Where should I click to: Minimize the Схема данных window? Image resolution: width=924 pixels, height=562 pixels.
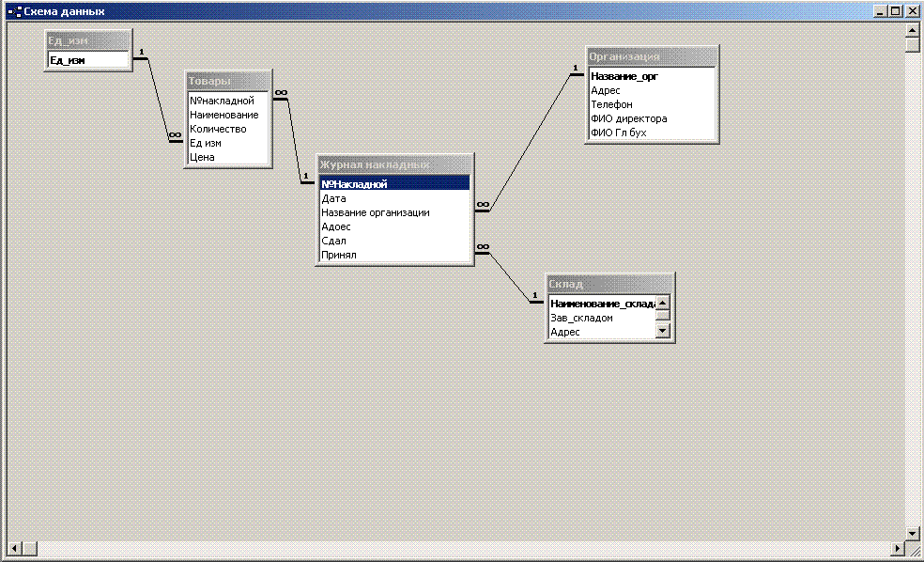[881, 11]
